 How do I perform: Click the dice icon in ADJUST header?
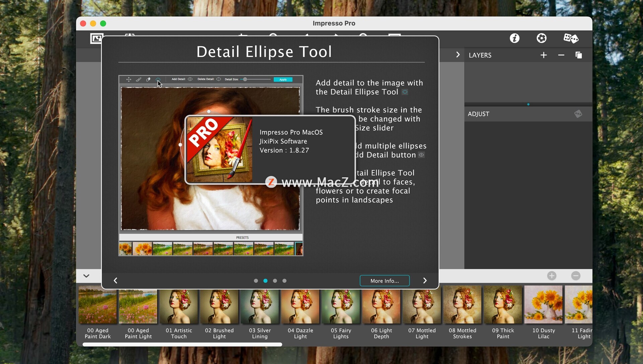point(578,114)
